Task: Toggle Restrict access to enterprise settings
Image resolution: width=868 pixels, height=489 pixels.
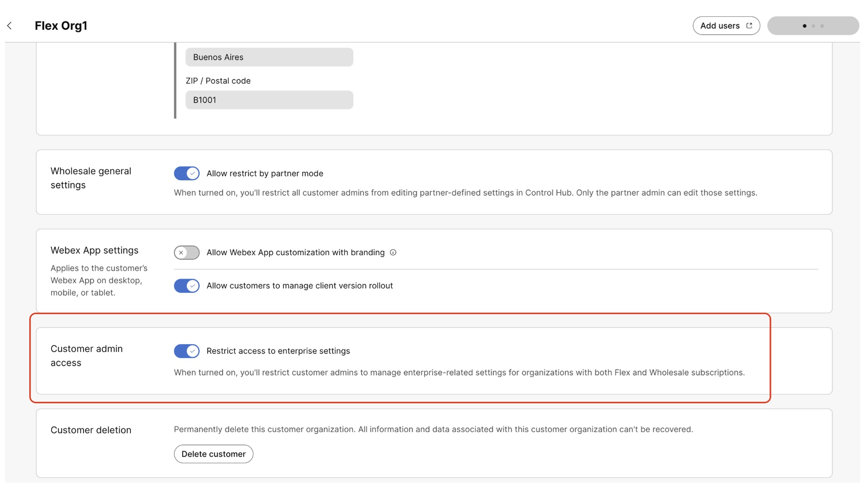Action: tap(187, 351)
